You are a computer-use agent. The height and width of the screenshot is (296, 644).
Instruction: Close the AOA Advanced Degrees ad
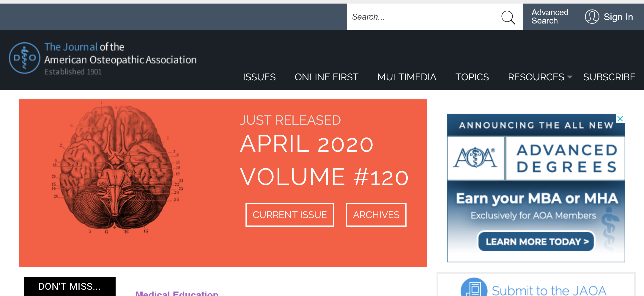pyautogui.click(x=620, y=119)
